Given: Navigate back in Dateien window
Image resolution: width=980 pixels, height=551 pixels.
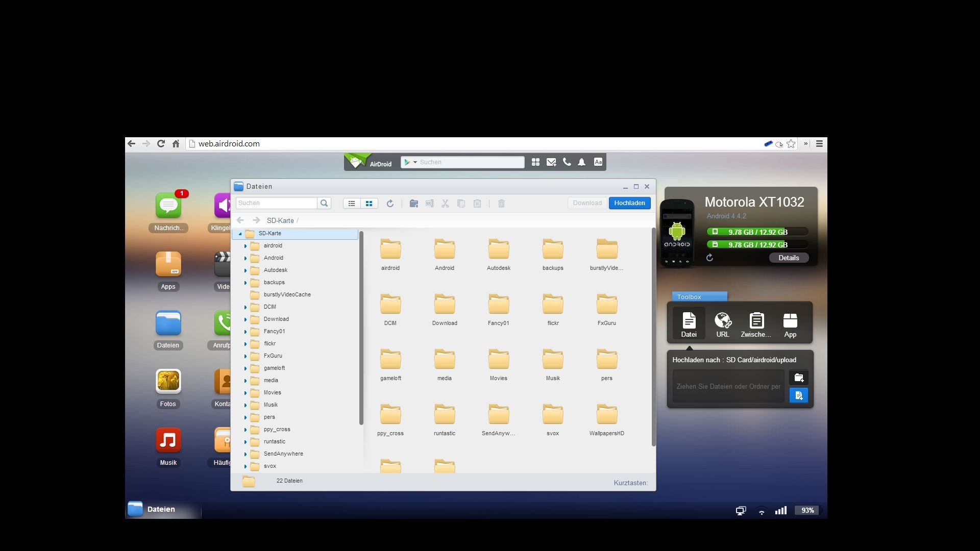Looking at the screenshot, I should [x=240, y=220].
